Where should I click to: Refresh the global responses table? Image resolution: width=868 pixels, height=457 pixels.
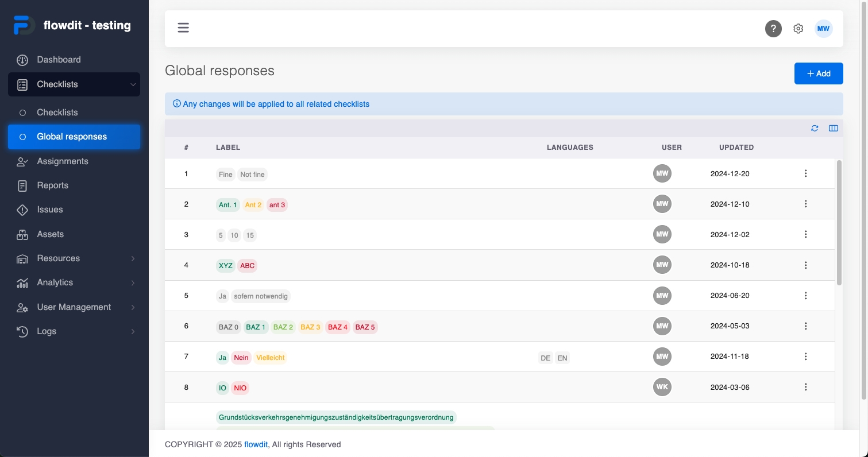(815, 128)
